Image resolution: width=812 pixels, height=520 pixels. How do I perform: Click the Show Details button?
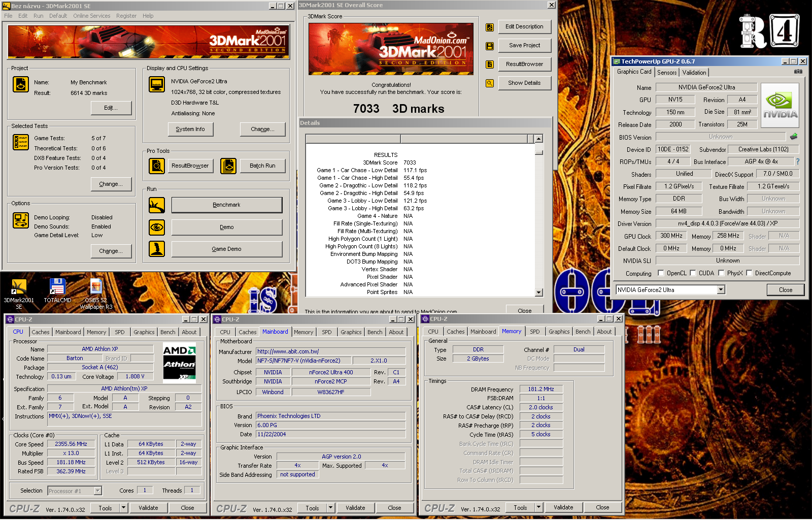click(524, 83)
